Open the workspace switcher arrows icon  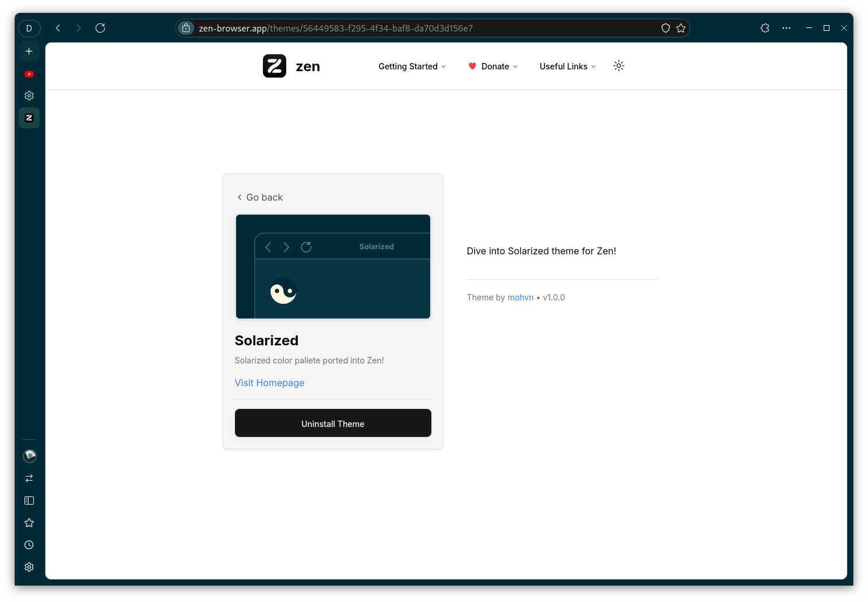click(29, 478)
